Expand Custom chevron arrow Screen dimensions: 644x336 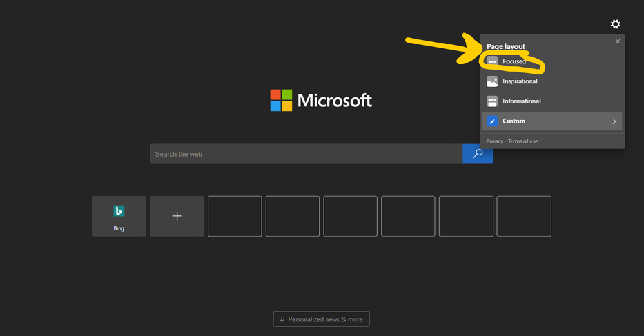click(x=614, y=121)
